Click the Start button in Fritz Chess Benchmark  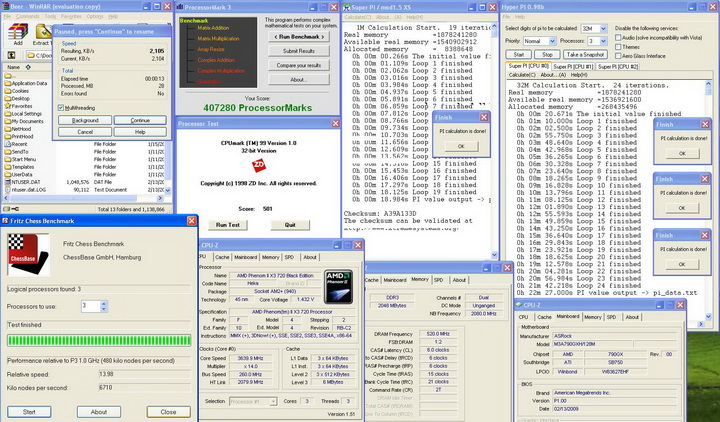(x=29, y=412)
